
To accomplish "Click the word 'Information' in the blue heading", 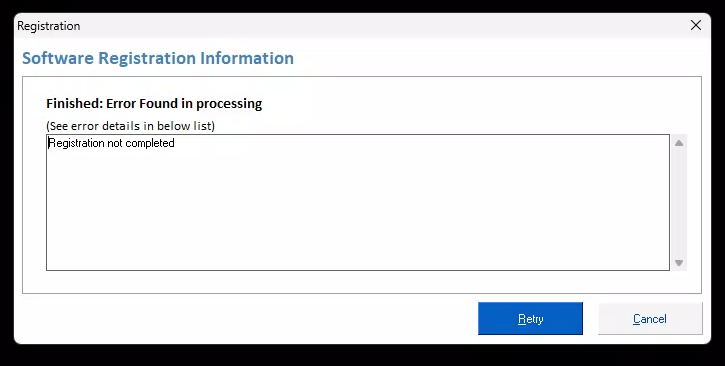I will [246, 58].
